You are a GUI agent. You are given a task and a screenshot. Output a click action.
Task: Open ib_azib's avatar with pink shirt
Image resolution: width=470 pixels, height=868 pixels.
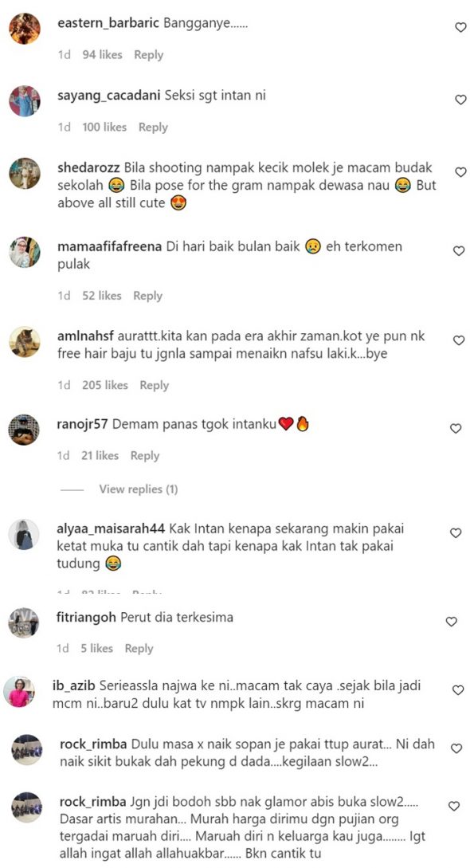[x=19, y=691]
